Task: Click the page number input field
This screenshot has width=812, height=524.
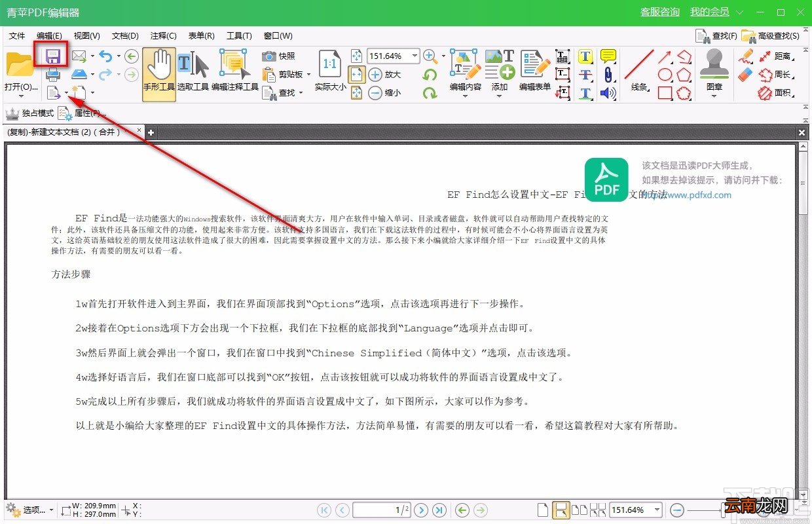Action: pos(382,510)
